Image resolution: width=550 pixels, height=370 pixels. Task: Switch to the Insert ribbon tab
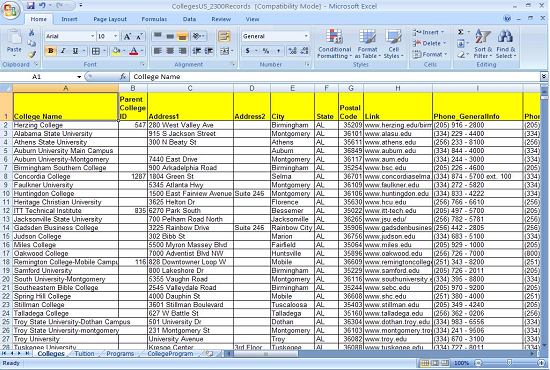pyautogui.click(x=69, y=19)
